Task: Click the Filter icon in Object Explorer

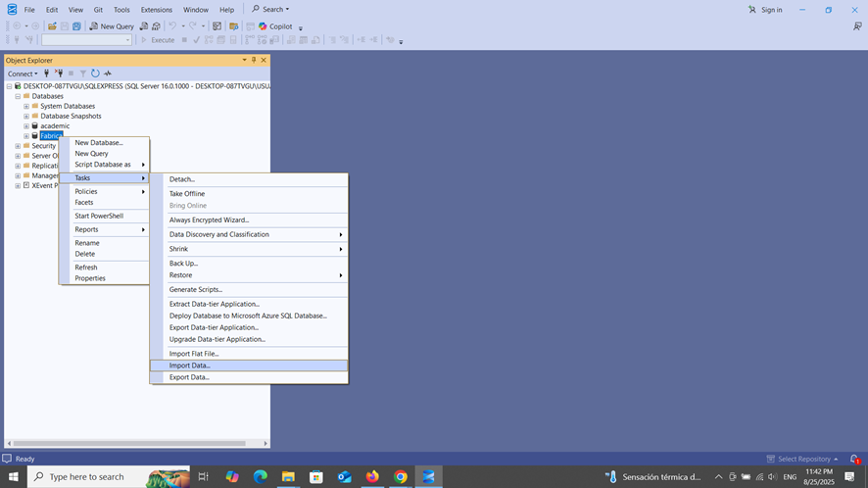Action: click(x=83, y=73)
